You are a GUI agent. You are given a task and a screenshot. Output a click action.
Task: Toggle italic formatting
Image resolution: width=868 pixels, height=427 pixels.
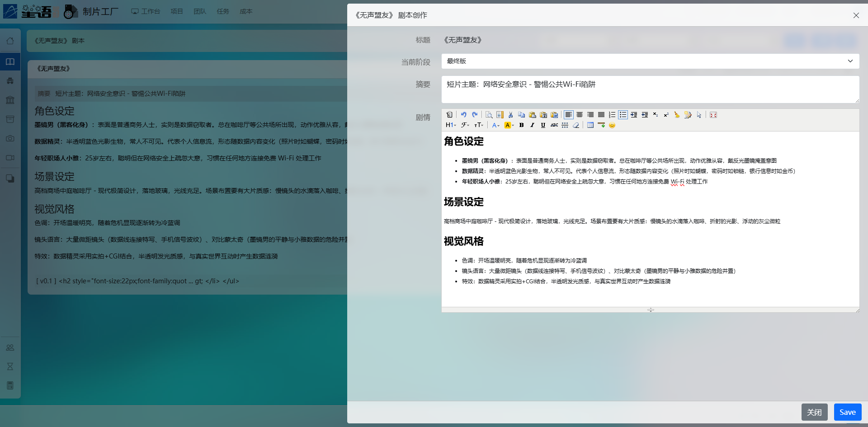coord(532,125)
